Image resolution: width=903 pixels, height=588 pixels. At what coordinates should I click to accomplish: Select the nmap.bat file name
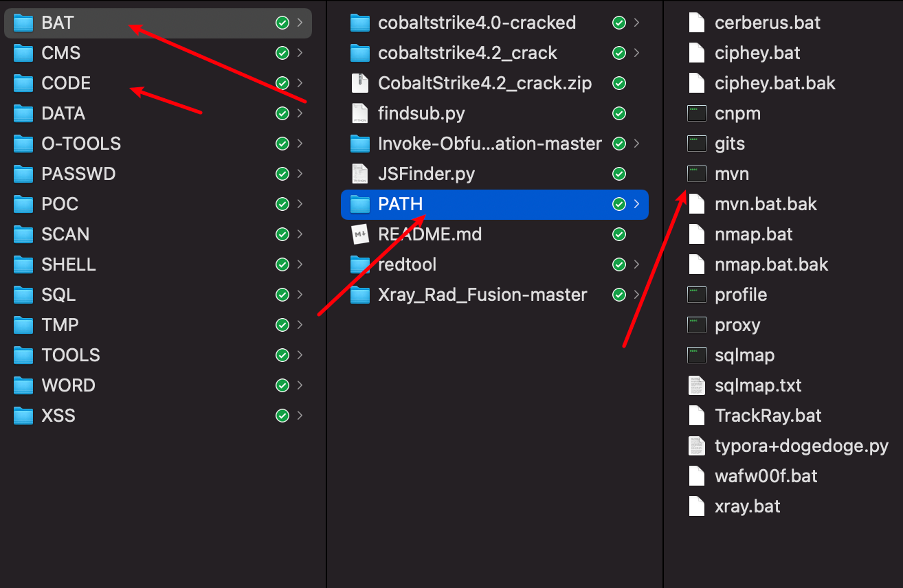point(754,235)
